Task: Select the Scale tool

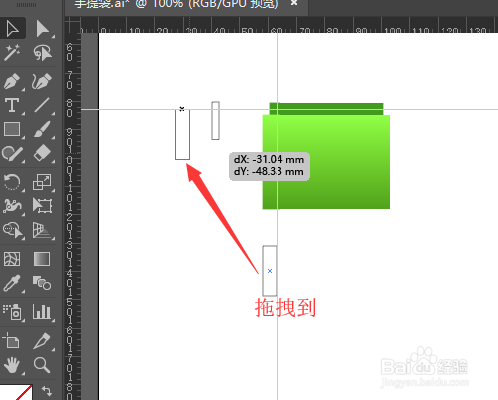Action: point(42,182)
